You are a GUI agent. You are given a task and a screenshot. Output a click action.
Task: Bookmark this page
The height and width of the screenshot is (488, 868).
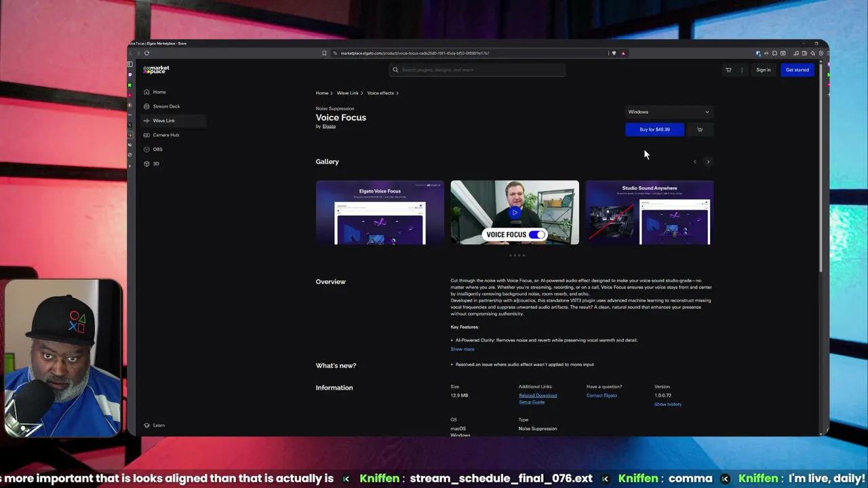click(324, 53)
